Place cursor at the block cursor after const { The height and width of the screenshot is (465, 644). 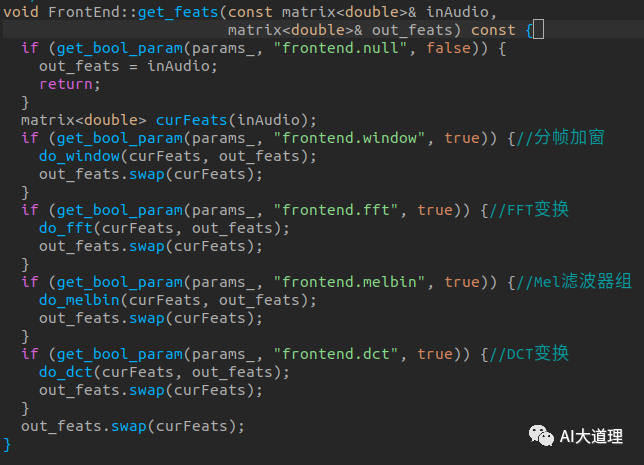click(x=538, y=30)
